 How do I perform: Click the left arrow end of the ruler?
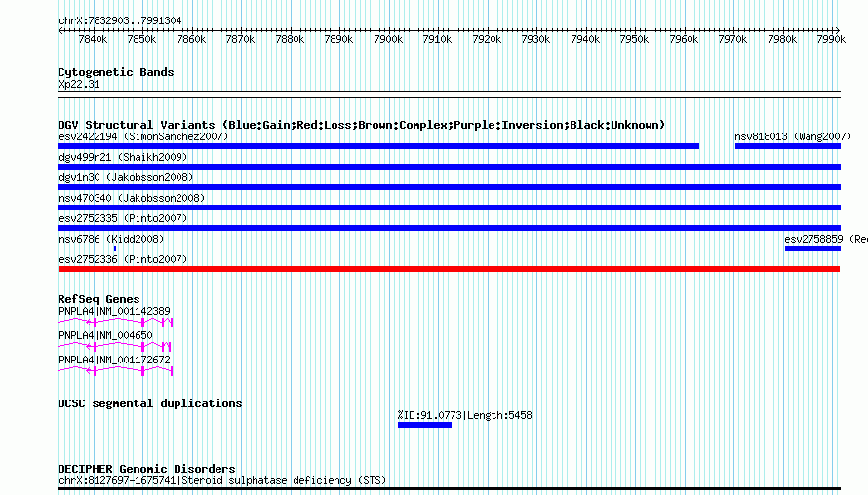pos(60,30)
